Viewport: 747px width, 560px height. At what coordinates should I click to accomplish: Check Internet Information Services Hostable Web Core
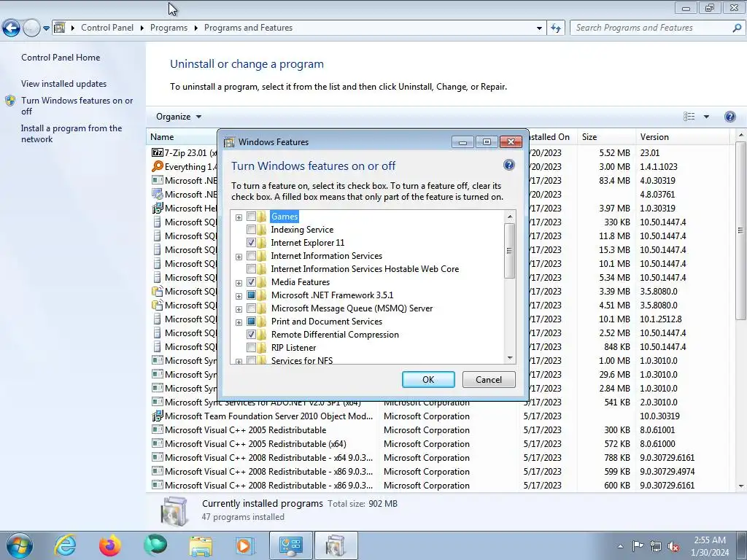click(x=251, y=269)
